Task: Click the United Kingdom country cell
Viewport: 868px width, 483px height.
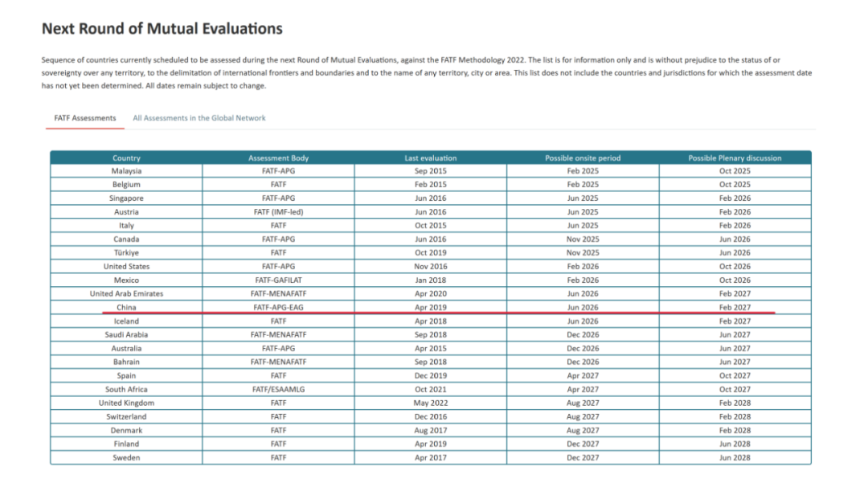Action: pyautogui.click(x=126, y=403)
